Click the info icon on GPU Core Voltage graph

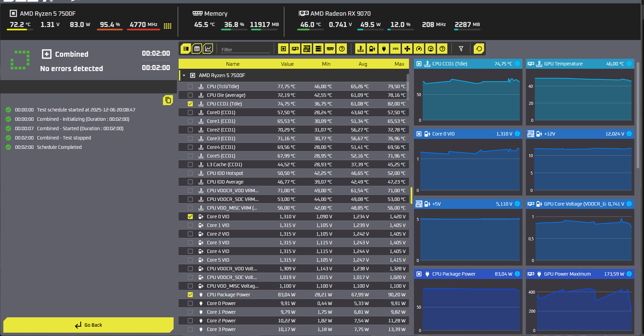[x=629, y=204]
